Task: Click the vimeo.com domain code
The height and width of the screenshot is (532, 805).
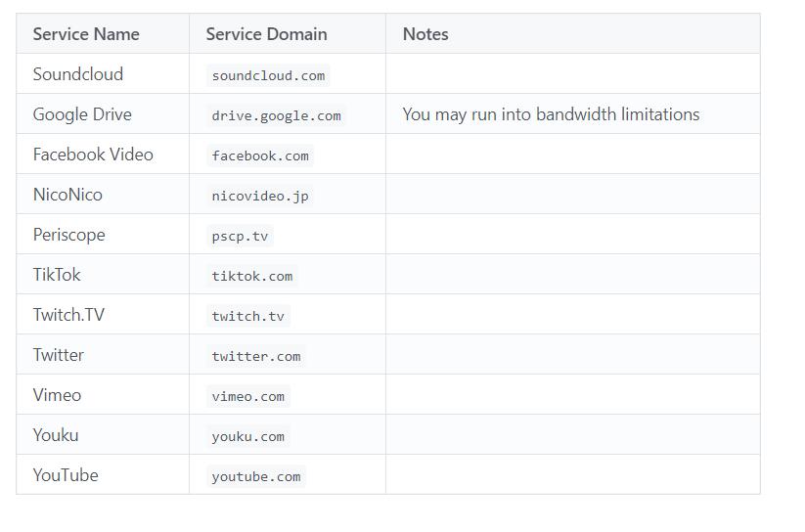Action: (x=248, y=396)
